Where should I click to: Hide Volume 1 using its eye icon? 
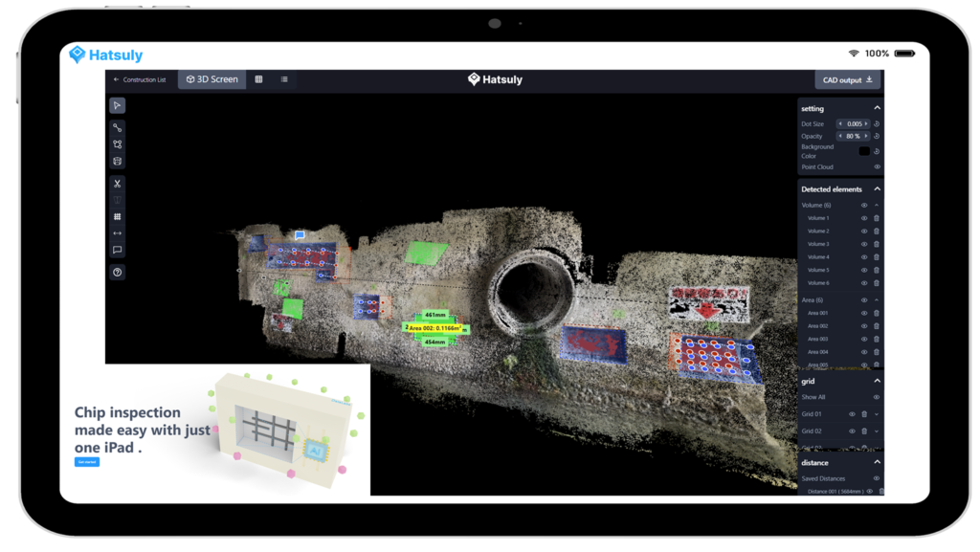point(864,219)
